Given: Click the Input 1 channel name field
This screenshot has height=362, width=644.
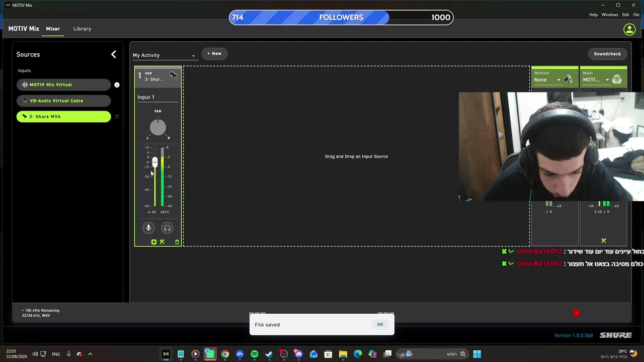Looking at the screenshot, I should coord(157,97).
